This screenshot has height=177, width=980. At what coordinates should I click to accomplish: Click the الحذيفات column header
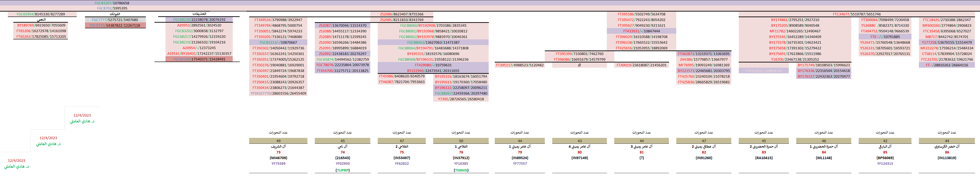tap(199, 14)
